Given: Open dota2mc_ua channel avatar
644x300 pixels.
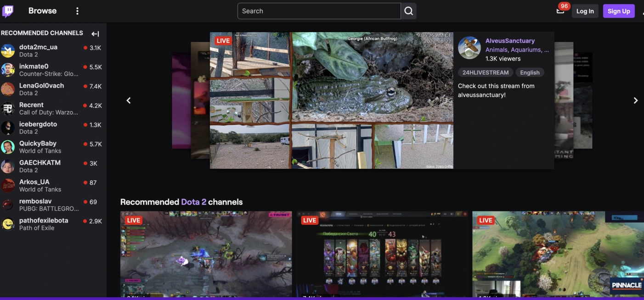Looking at the screenshot, I should click(x=8, y=50).
